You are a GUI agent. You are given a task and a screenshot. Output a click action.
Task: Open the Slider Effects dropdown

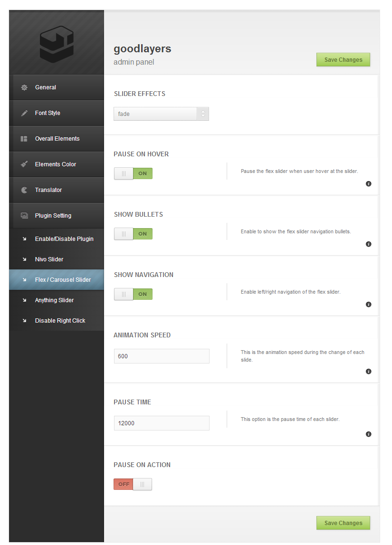(161, 114)
